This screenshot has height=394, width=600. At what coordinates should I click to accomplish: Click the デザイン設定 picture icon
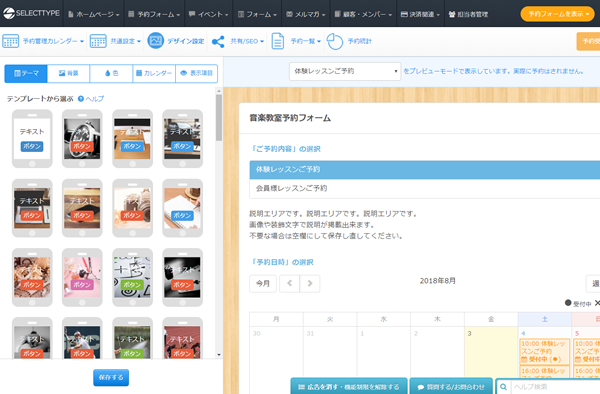pos(155,41)
